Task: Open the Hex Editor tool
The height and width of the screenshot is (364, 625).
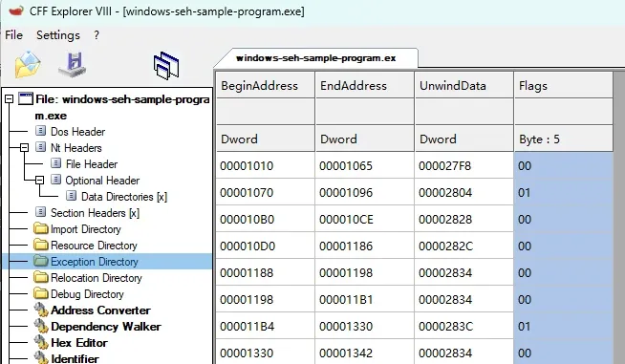Action: (79, 343)
